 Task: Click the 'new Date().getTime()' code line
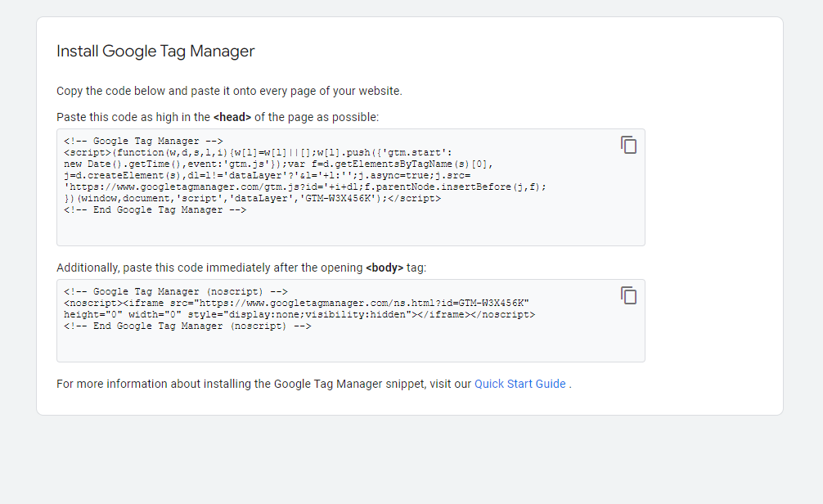(x=279, y=164)
